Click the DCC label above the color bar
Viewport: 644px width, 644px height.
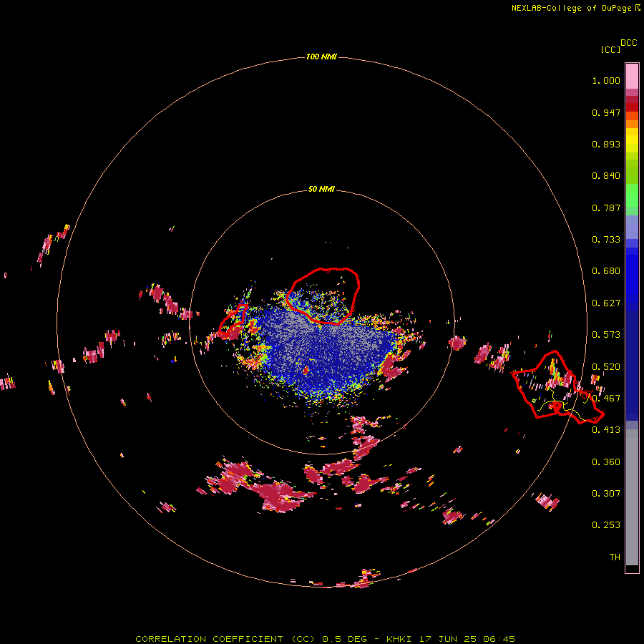tap(629, 43)
